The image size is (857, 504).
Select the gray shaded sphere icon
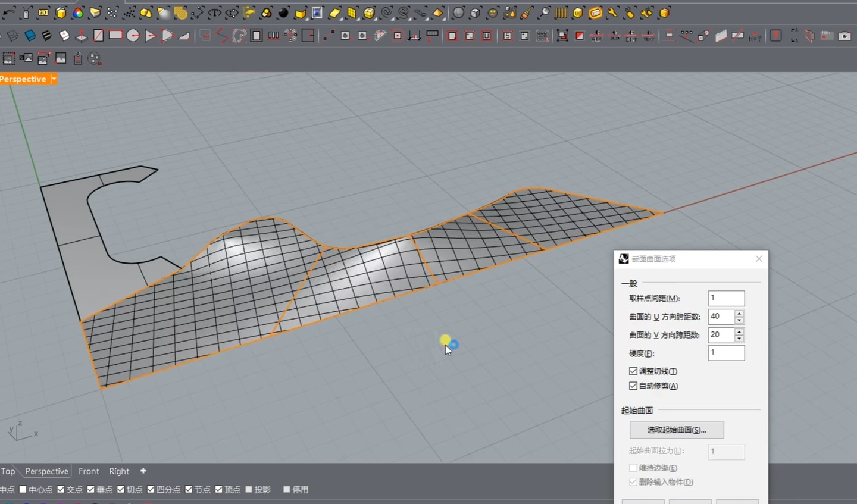tap(458, 12)
